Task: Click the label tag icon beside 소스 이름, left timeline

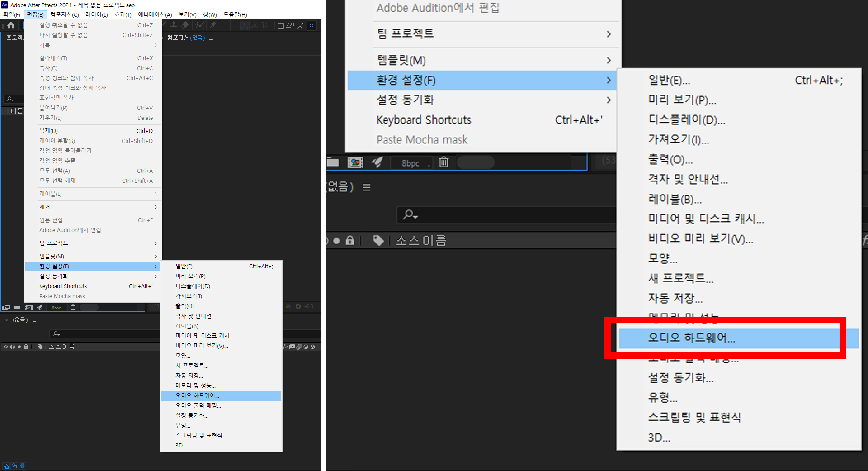Action: click(x=40, y=347)
